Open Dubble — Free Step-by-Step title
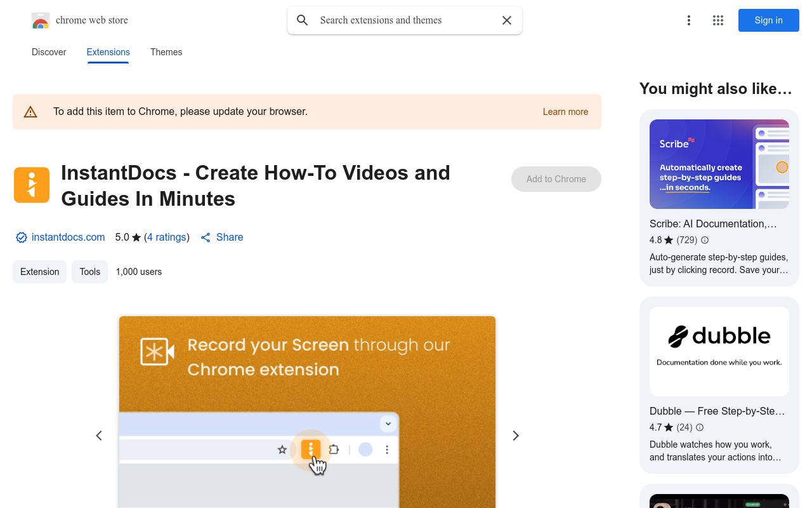Screen dimensions: 812x508 [x=717, y=411]
